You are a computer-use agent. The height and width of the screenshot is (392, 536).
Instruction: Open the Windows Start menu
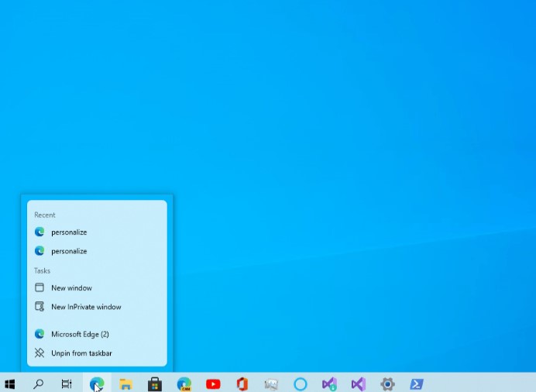pos(10,383)
